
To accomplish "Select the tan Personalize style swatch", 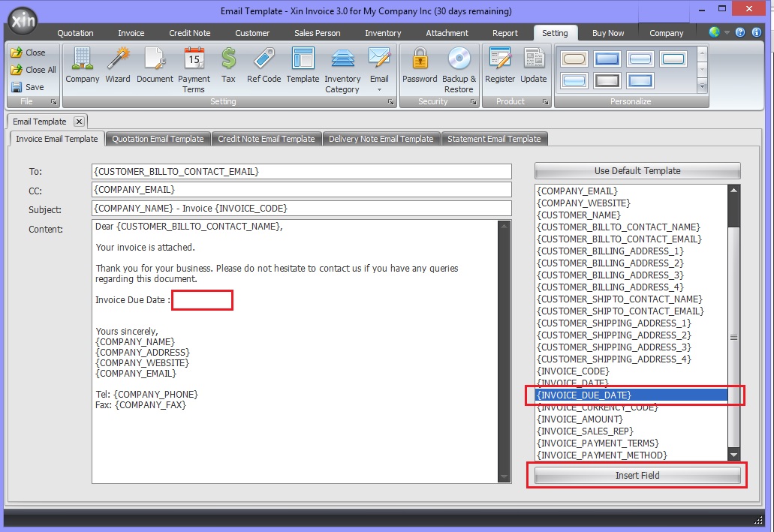I will (x=574, y=59).
